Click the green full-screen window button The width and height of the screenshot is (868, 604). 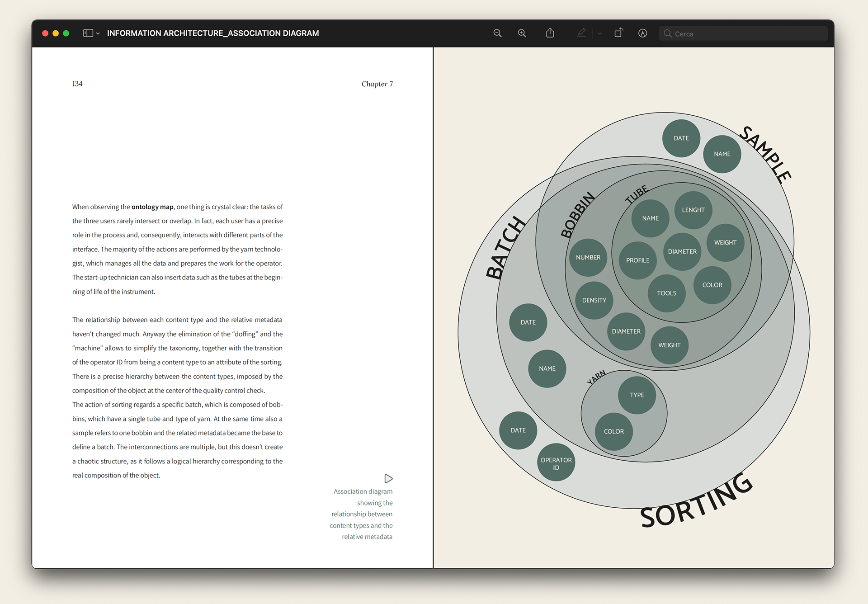click(66, 33)
